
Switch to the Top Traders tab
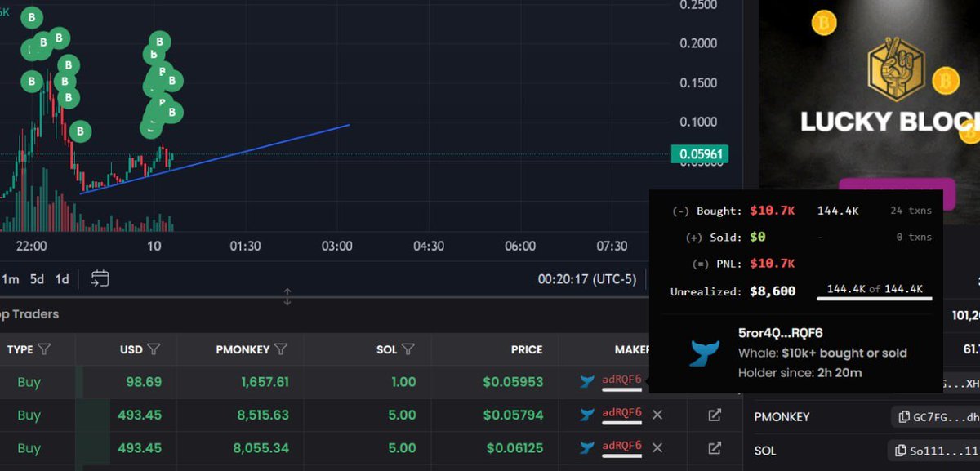pos(29,314)
